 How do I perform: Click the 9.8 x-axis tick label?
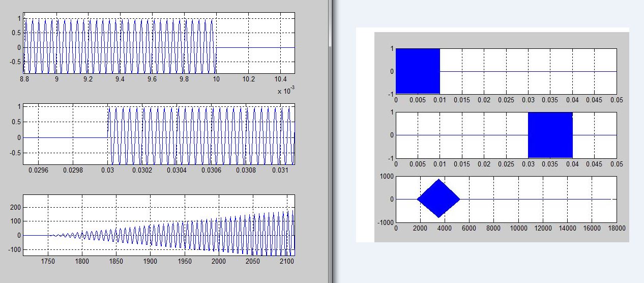point(184,79)
